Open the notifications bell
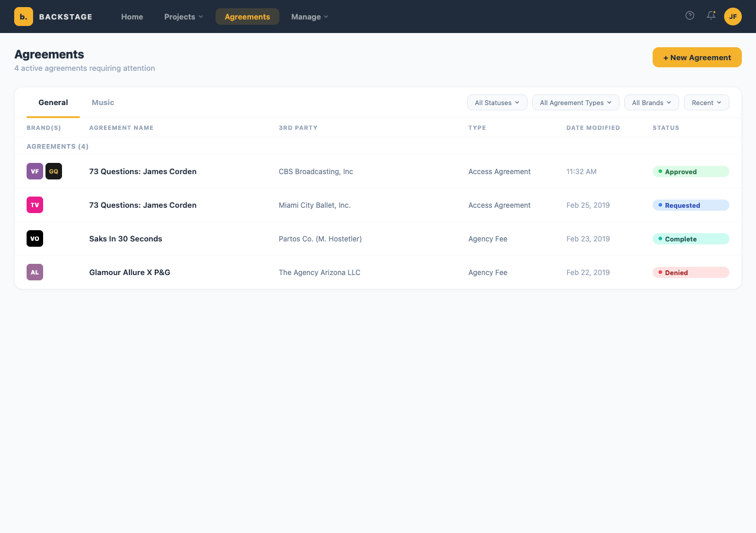The width and height of the screenshot is (756, 533). click(711, 16)
